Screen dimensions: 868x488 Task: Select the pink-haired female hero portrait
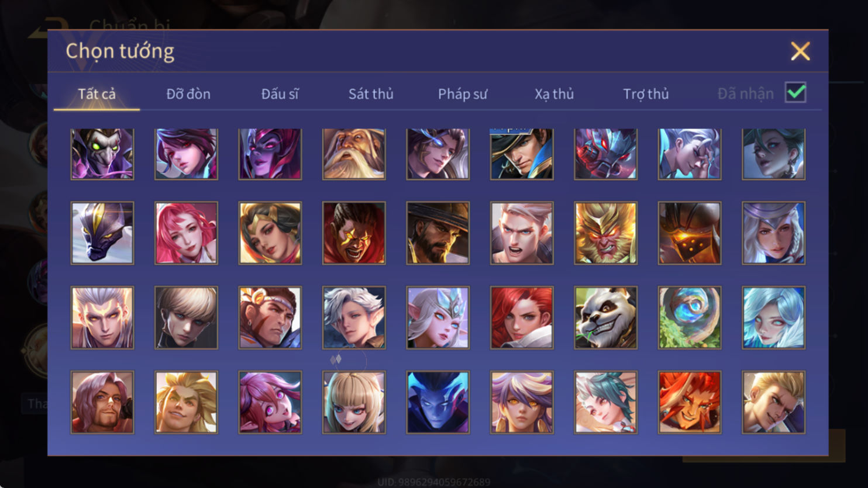pos(186,233)
